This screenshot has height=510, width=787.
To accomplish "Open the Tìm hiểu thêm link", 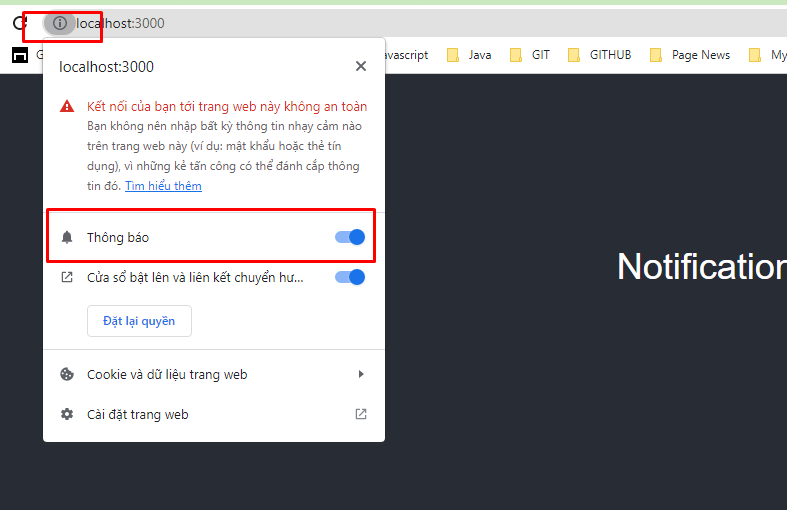I will (163, 186).
